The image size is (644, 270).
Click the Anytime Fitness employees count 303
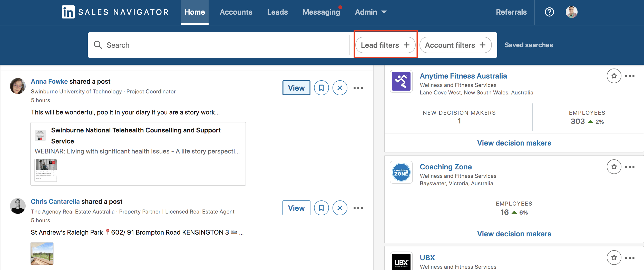[x=578, y=121]
